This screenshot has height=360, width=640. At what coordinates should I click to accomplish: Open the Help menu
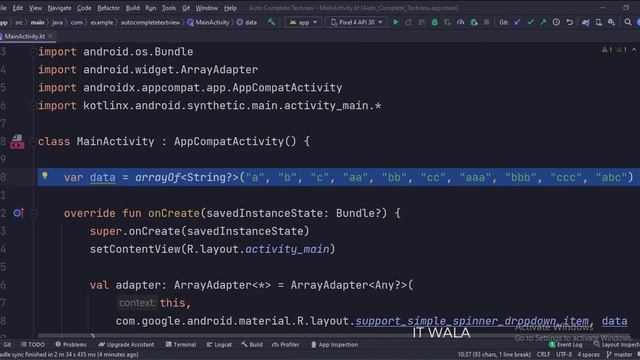[230, 8]
